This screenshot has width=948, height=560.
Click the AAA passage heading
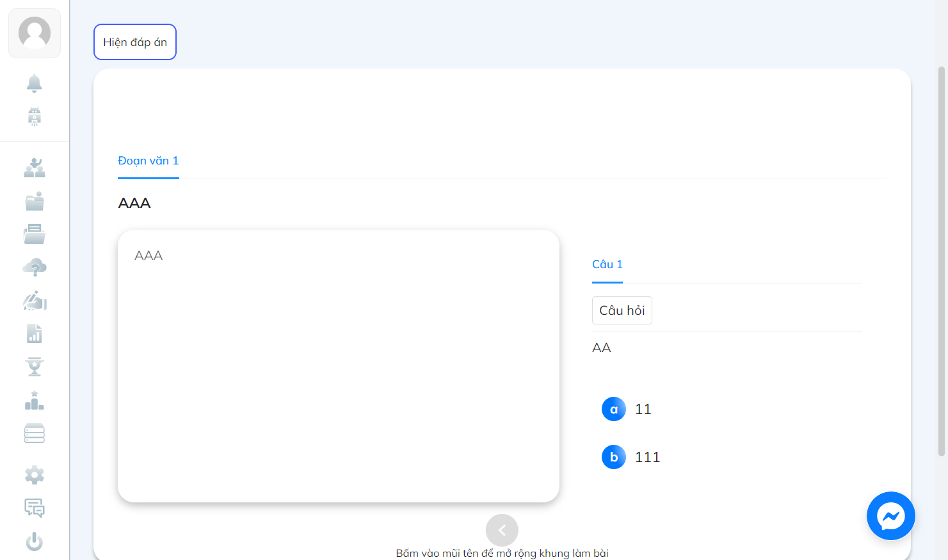click(134, 204)
